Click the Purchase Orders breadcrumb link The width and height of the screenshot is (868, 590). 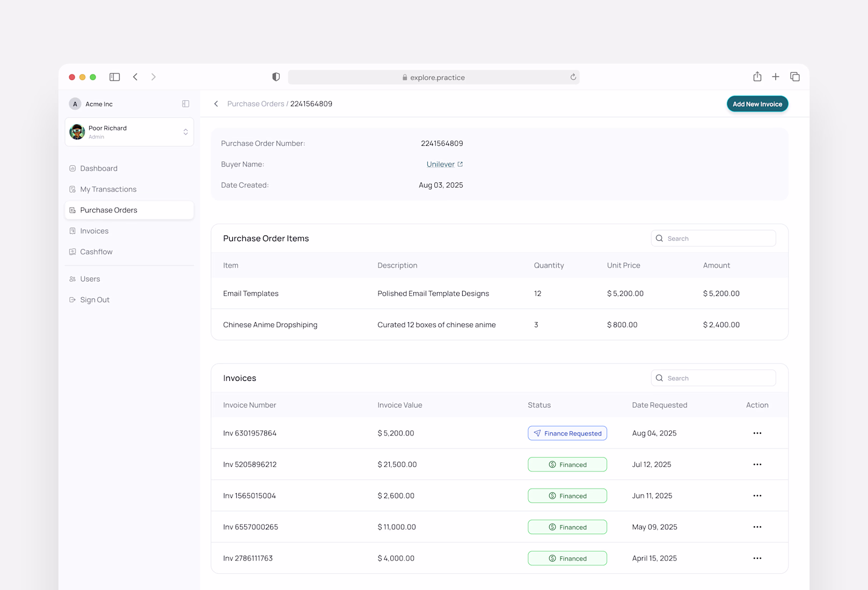(256, 104)
